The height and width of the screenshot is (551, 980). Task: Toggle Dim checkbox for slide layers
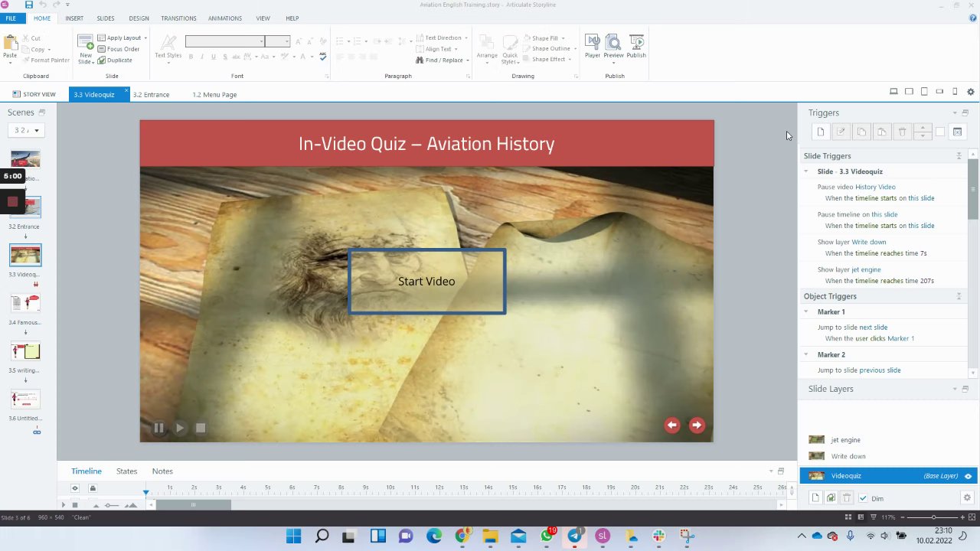pyautogui.click(x=863, y=498)
